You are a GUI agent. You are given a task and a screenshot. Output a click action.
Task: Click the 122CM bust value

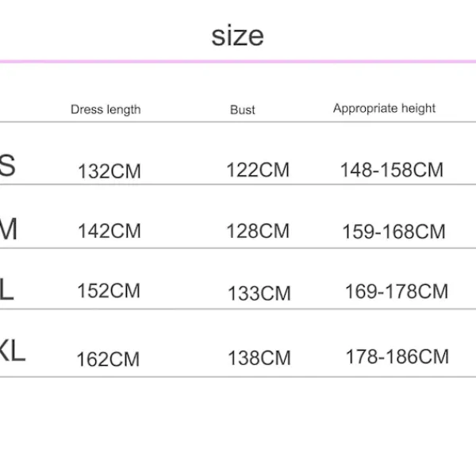point(258,170)
